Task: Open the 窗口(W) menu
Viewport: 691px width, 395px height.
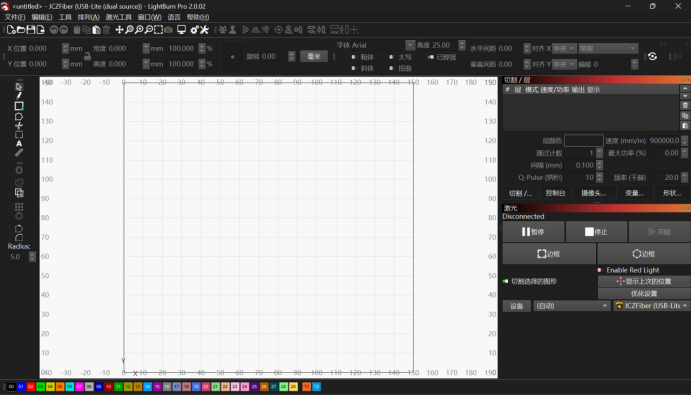Action: tap(149, 17)
